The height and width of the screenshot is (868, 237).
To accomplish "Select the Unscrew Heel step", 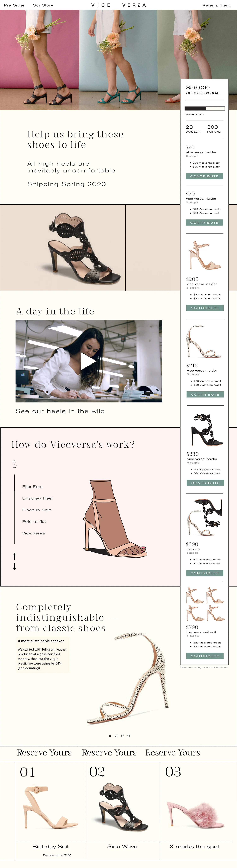I will click(x=37, y=498).
